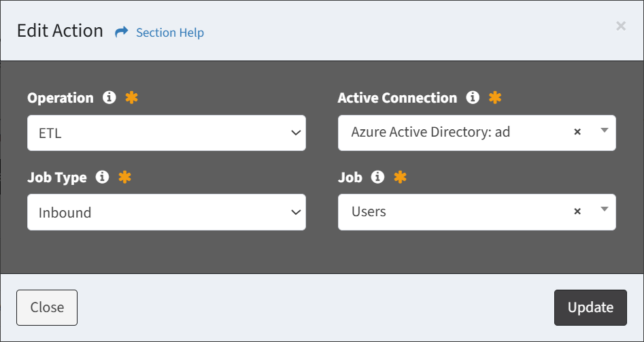
Task: Click the orange asterisk next to Job Type
Action: click(125, 177)
